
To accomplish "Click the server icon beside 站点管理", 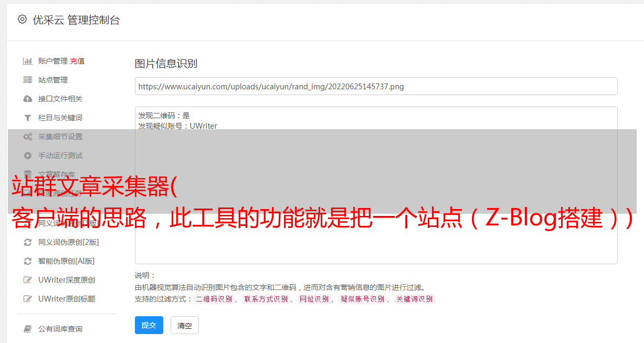I will pyautogui.click(x=28, y=80).
